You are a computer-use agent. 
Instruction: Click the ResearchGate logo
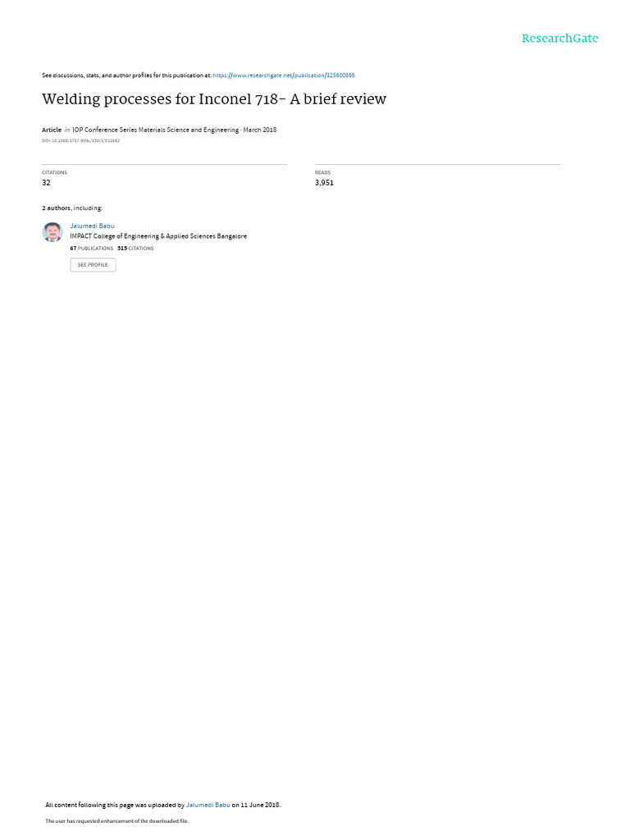[x=559, y=39]
